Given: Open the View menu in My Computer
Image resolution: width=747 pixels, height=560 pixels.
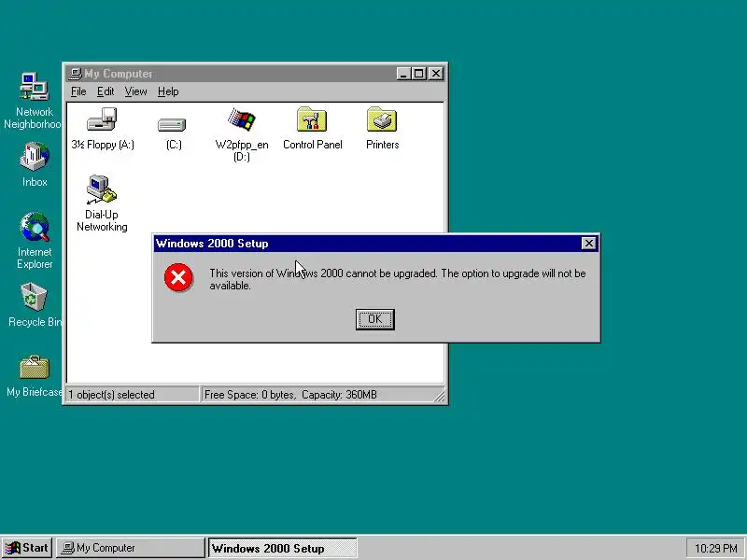Looking at the screenshot, I should [135, 91].
